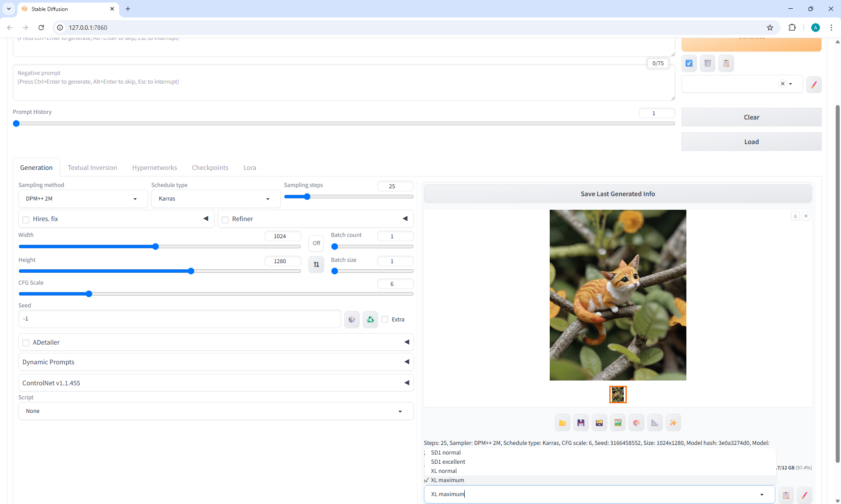This screenshot has height=504, width=841.
Task: Click the Save Last Generated Info button
Action: pyautogui.click(x=618, y=194)
